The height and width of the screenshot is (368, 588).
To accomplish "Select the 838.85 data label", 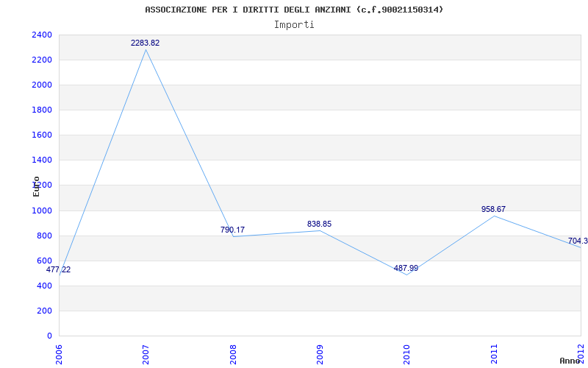I will coord(320,224).
